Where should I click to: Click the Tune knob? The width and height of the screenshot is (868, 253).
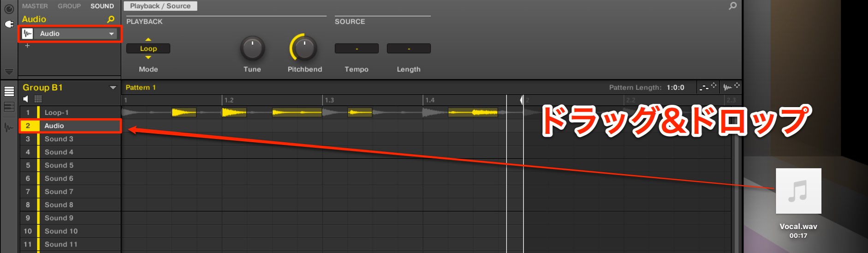(252, 48)
